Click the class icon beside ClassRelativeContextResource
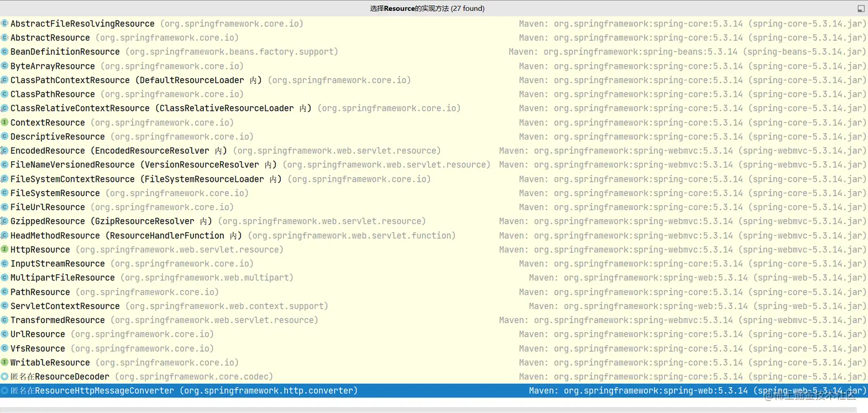868x413 pixels. pos(5,108)
